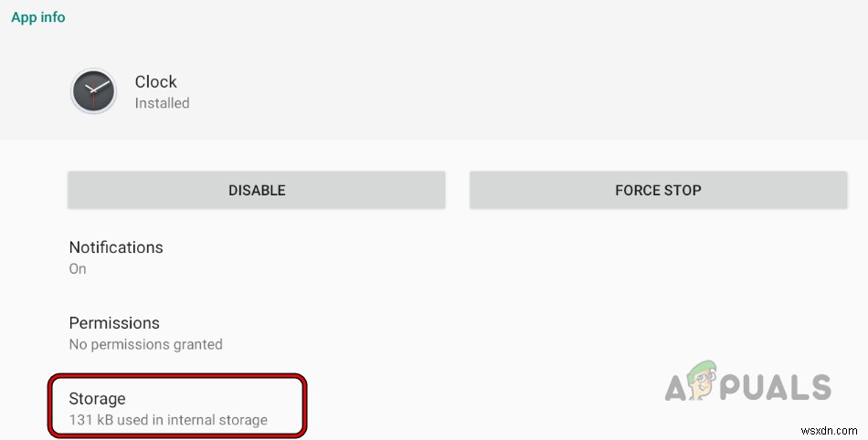Open the Storage entry
Viewport: 868px width, 440px height.
pos(98,399)
